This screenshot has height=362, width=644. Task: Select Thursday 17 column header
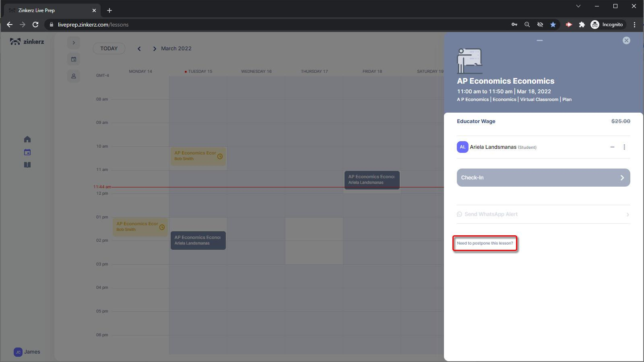[314, 72]
